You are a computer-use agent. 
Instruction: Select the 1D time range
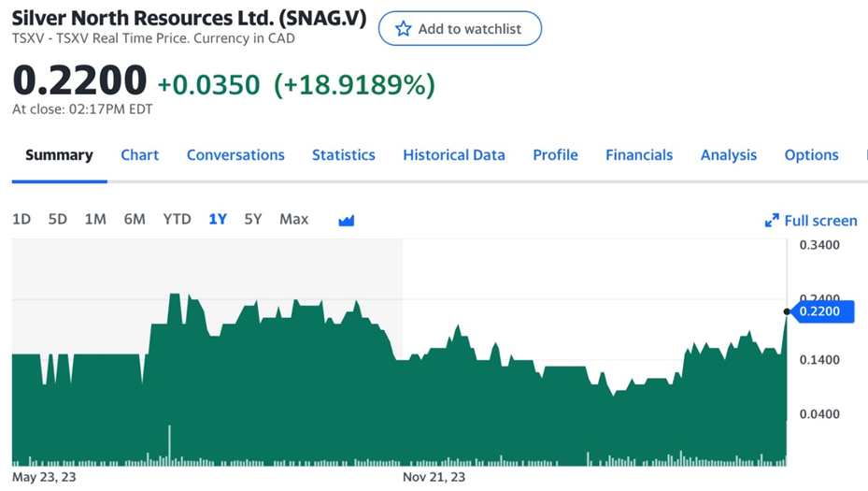coord(21,219)
